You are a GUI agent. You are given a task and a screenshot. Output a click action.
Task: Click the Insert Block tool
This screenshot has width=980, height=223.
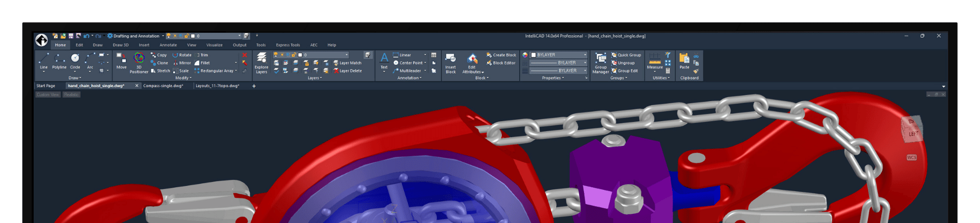(450, 63)
